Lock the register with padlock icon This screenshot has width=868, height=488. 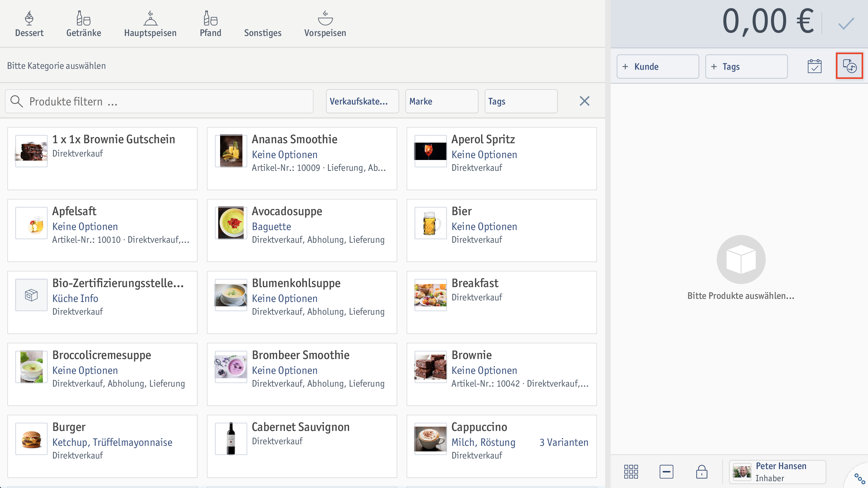(x=702, y=472)
